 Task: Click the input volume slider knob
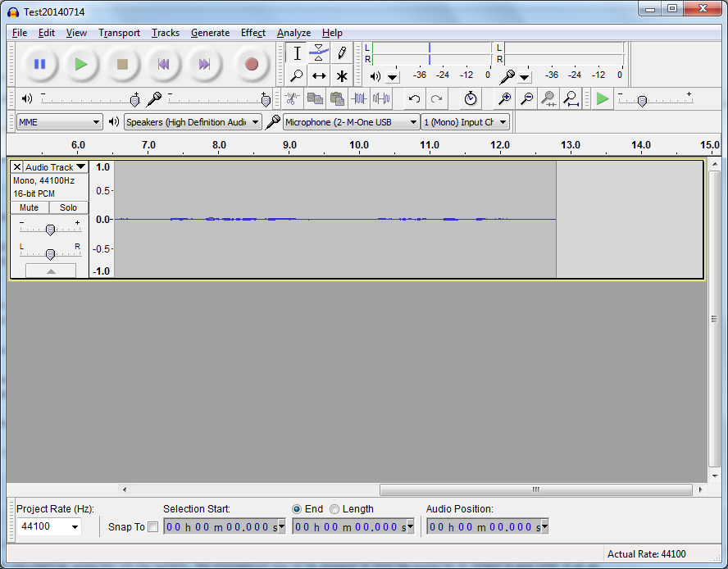266,99
